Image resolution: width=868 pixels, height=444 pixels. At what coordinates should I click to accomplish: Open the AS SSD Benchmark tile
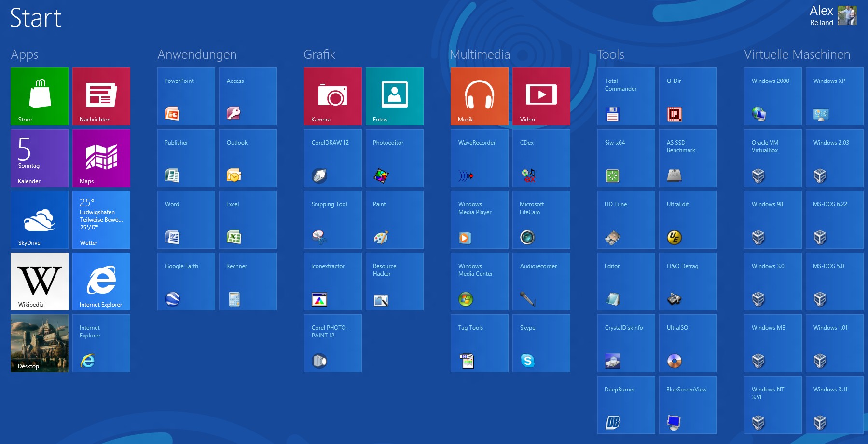pos(688,158)
